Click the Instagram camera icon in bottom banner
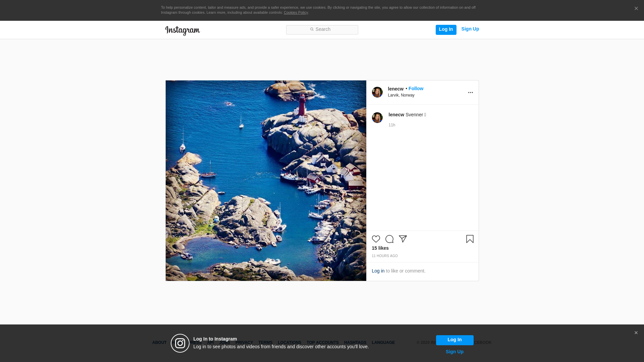 180,343
